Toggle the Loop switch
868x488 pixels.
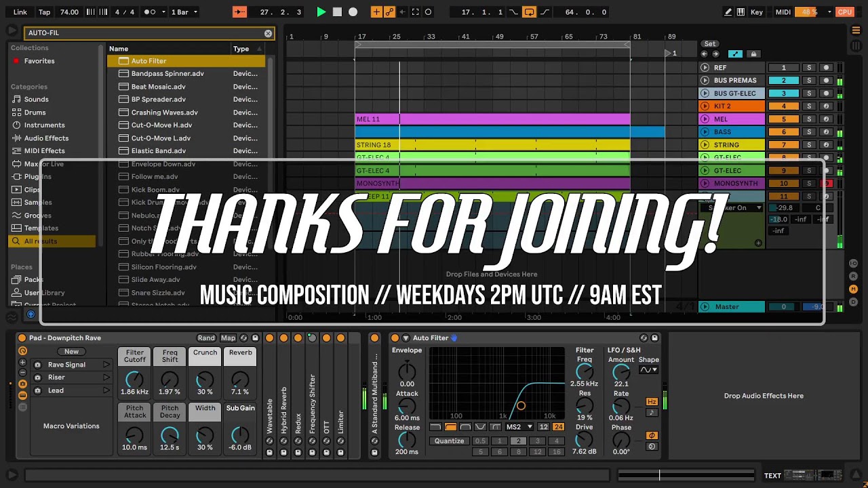coord(529,12)
